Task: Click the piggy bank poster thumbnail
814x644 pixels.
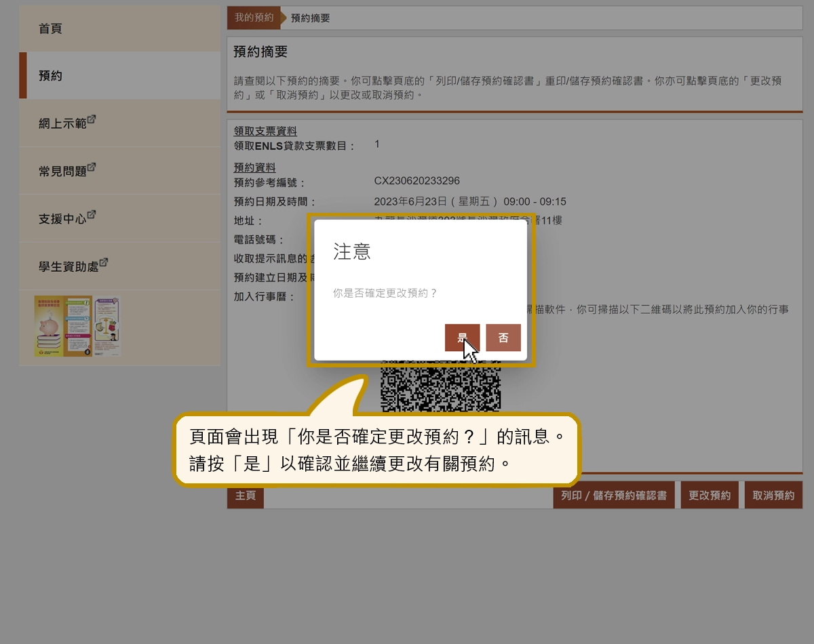Action: 61,331
